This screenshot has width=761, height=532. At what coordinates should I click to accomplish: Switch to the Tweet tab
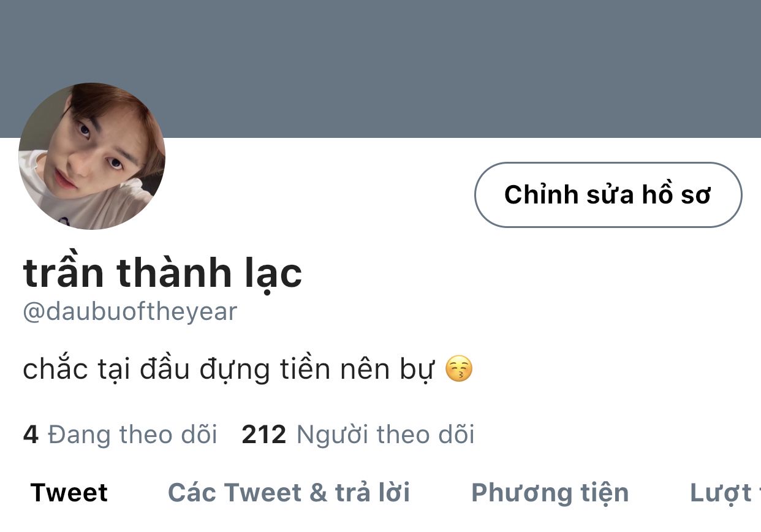coord(69,493)
